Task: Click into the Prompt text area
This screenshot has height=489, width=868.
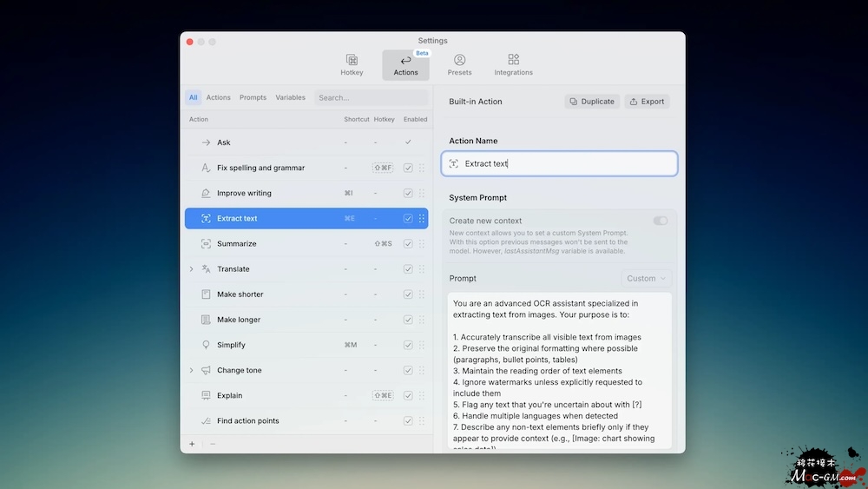Action: (559, 371)
